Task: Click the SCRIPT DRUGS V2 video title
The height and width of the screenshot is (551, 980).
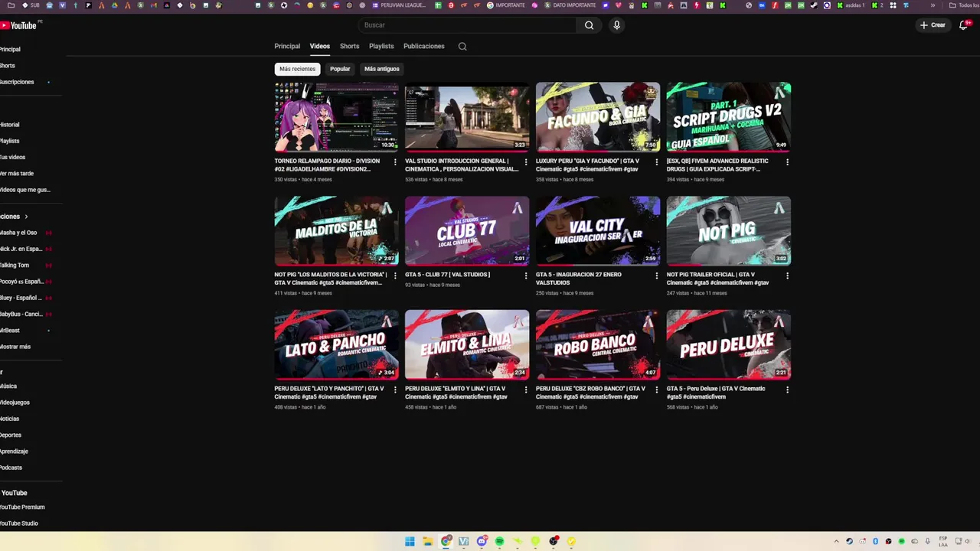Action: 720,165
